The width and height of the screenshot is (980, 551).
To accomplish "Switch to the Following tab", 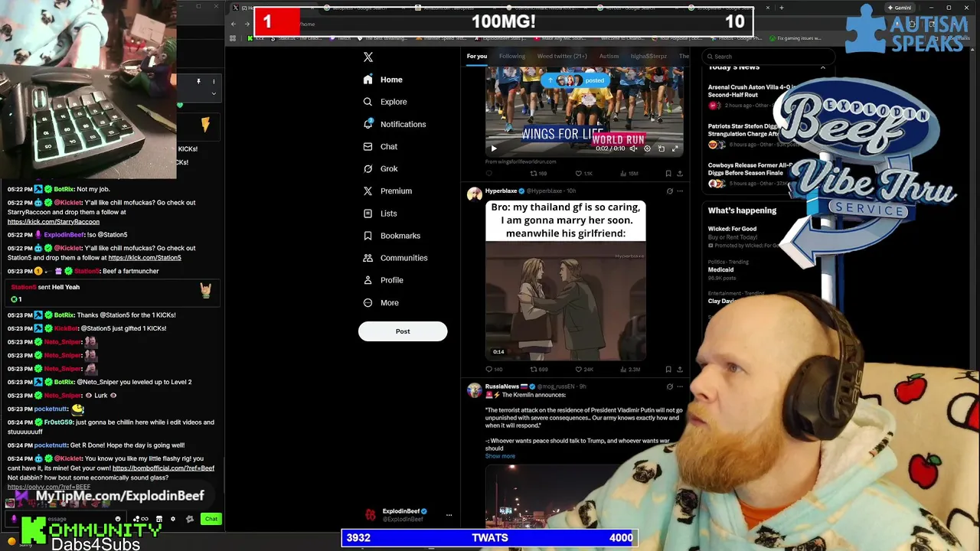I will coord(512,56).
